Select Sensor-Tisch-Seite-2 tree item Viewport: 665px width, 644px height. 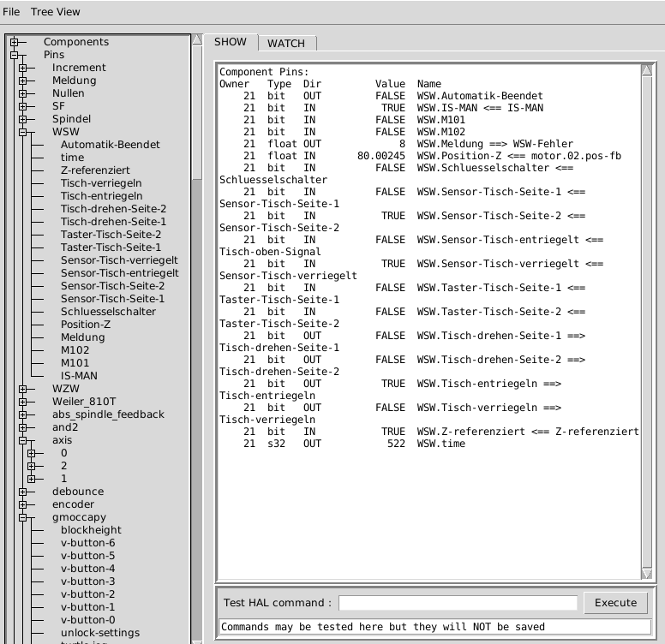pos(113,286)
